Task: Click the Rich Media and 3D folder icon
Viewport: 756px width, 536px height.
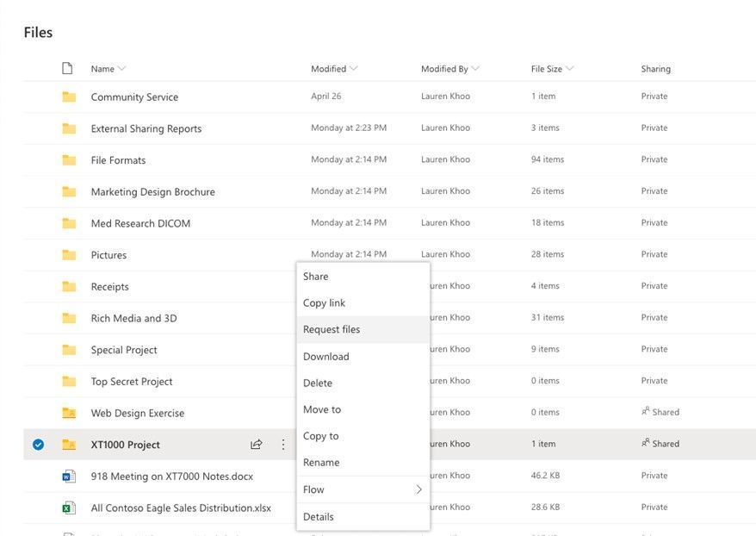Action: click(69, 318)
